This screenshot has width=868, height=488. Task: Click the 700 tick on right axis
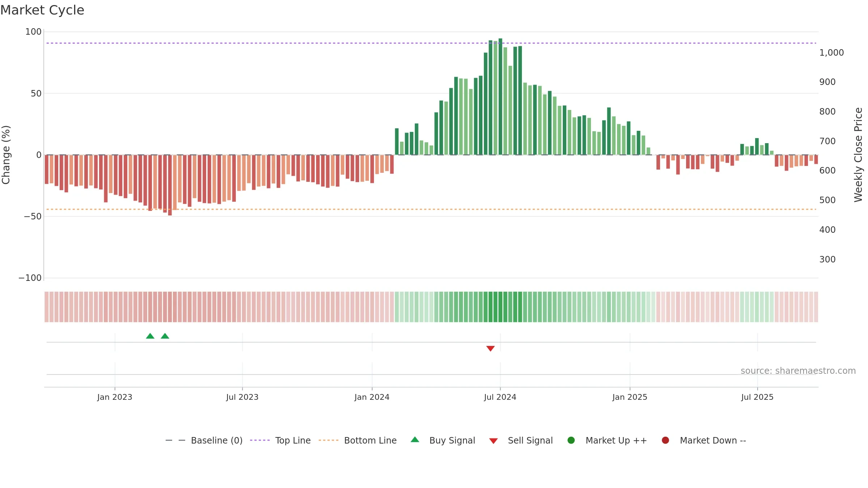[x=827, y=141]
